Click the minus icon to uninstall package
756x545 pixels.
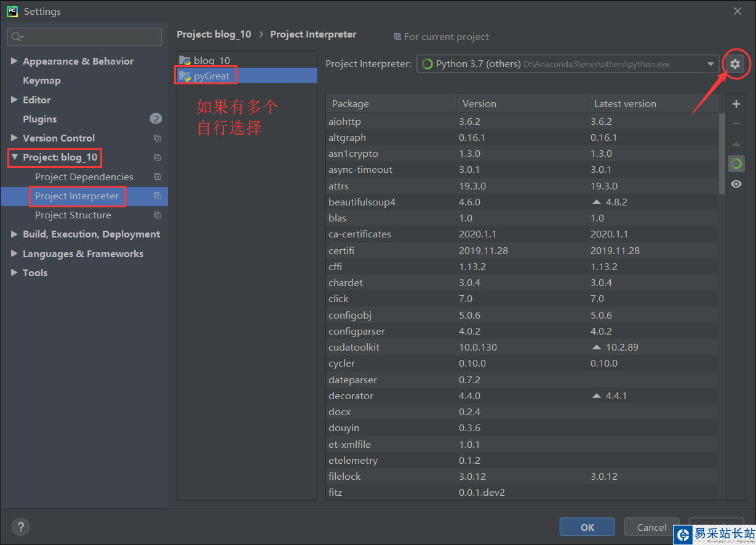click(736, 124)
